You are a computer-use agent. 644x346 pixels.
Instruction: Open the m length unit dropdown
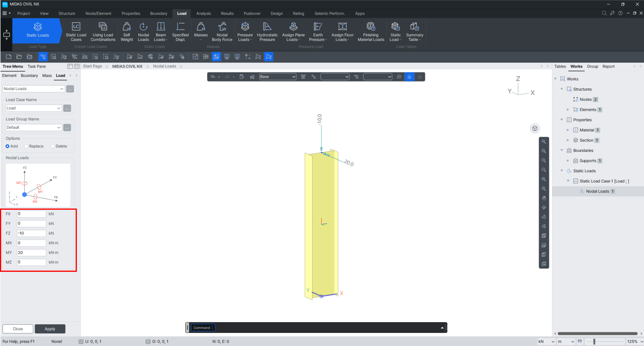[566, 341]
